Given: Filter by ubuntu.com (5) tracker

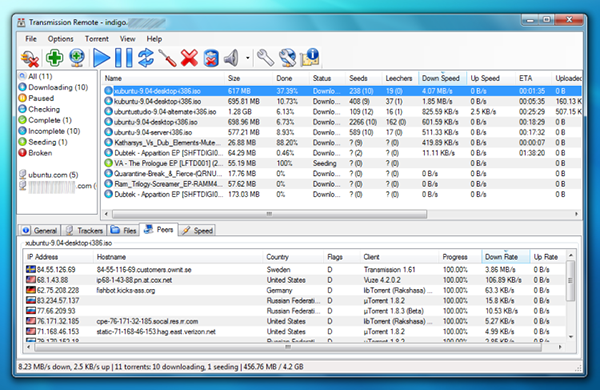Looking at the screenshot, I should point(49,175).
